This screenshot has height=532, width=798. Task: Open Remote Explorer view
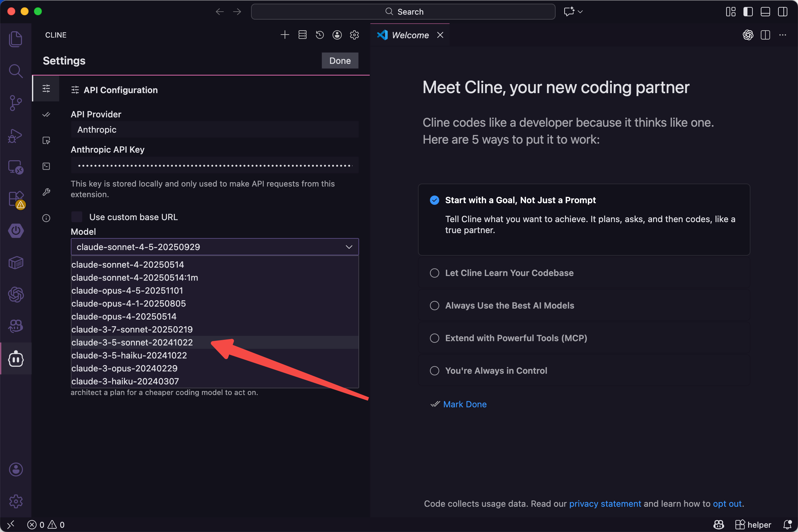(x=16, y=167)
